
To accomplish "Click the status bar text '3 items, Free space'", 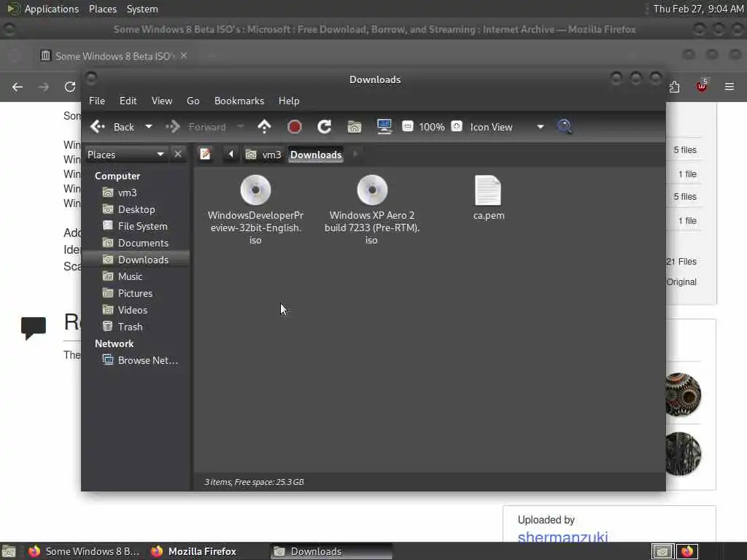I will point(254,482).
